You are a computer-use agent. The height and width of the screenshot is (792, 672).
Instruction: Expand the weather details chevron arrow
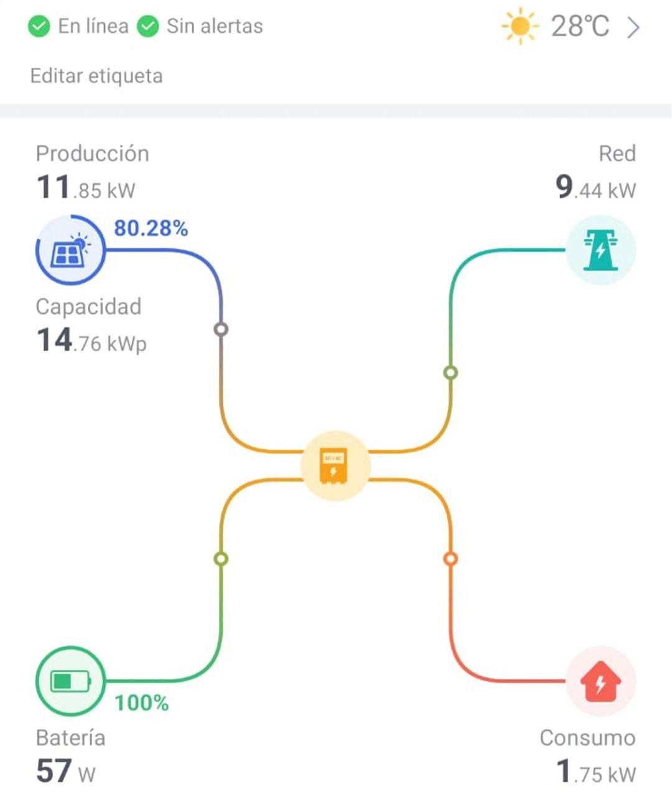point(633,27)
